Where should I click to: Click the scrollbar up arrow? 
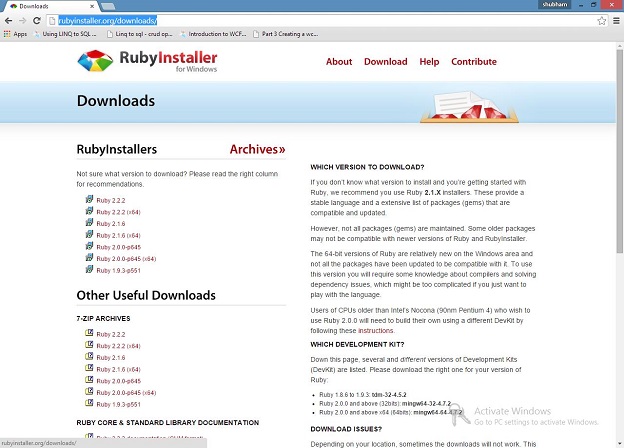click(x=620, y=46)
